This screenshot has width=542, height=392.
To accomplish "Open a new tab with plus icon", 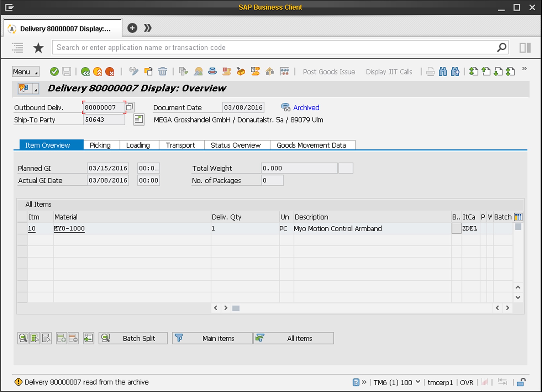I will [132, 28].
